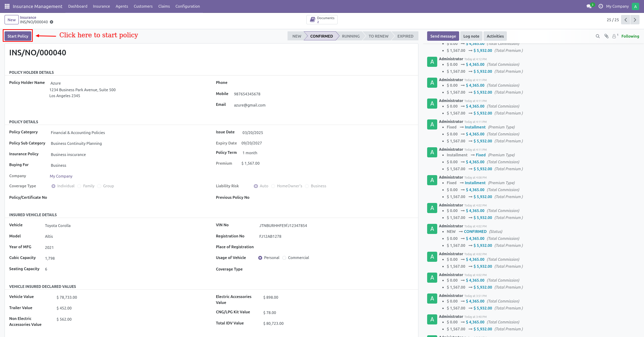Select the CONFIRMED status stage
This screenshot has width=644, height=337.
pos(321,36)
